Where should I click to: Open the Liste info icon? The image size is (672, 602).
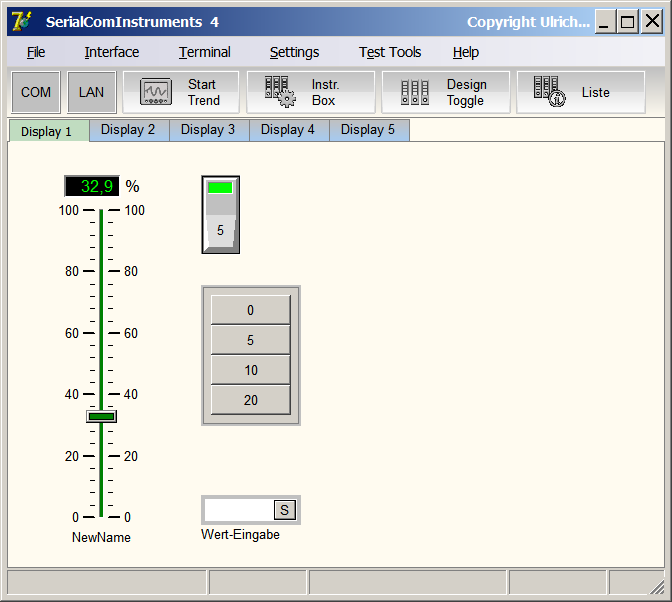(x=549, y=91)
